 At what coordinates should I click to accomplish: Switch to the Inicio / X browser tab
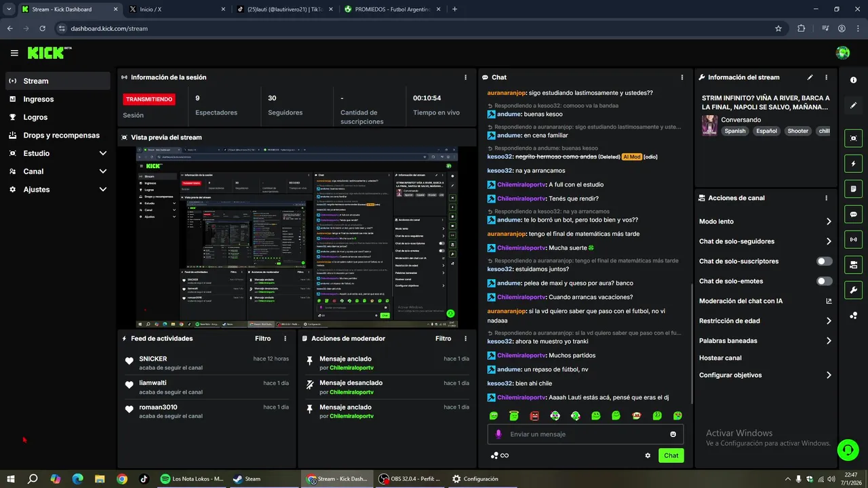point(178,9)
